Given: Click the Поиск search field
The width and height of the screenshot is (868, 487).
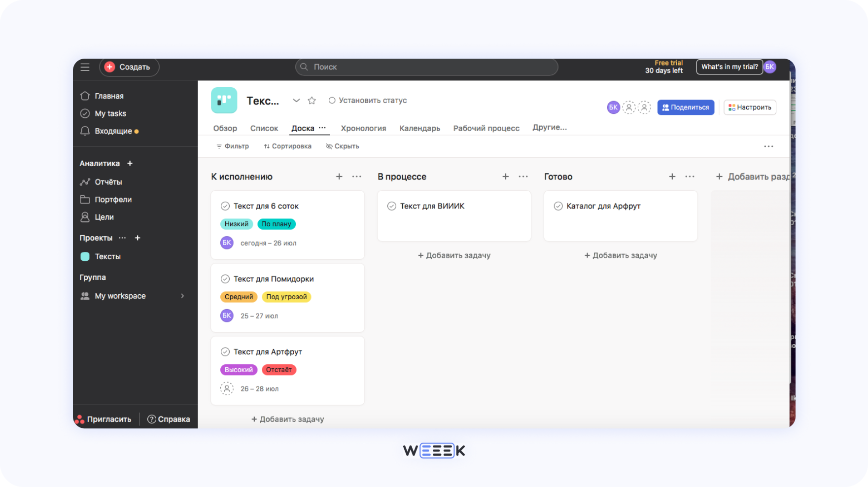Looking at the screenshot, I should [x=425, y=67].
